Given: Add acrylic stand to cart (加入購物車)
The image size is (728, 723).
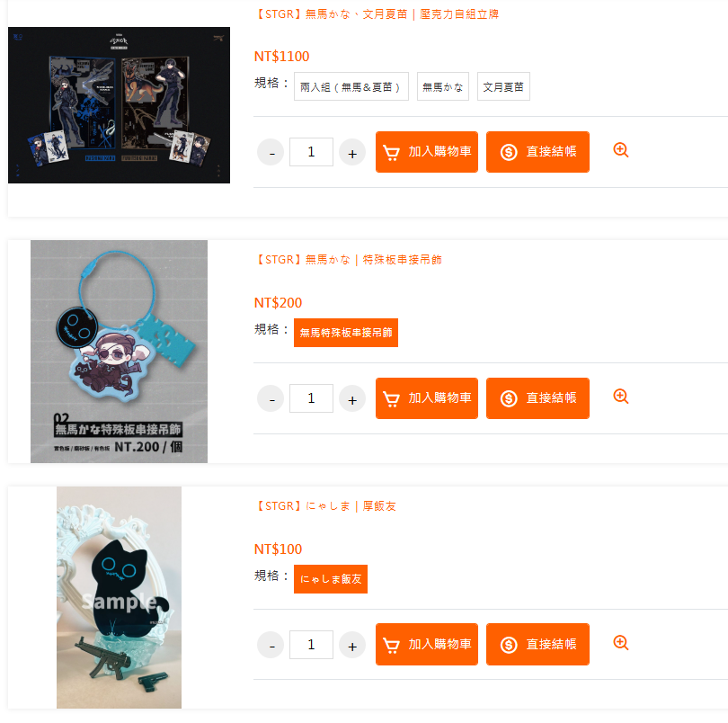Looking at the screenshot, I should coord(427,152).
